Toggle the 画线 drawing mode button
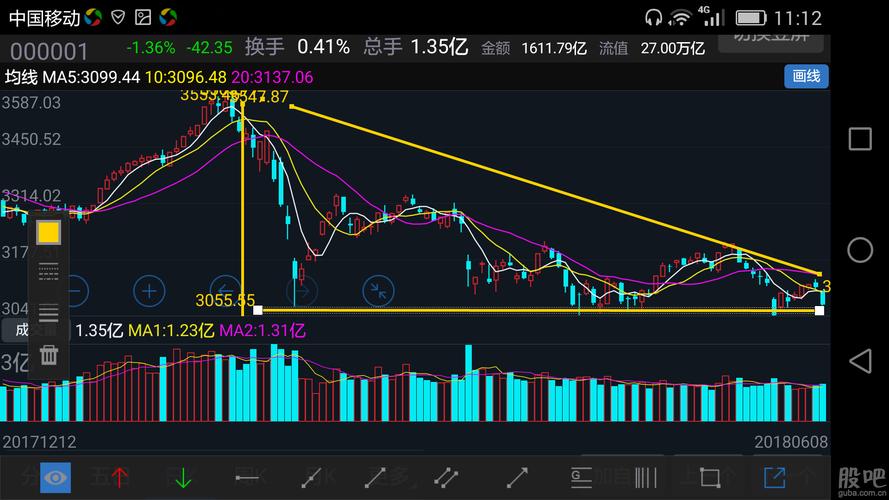The image size is (889, 500). [x=805, y=76]
